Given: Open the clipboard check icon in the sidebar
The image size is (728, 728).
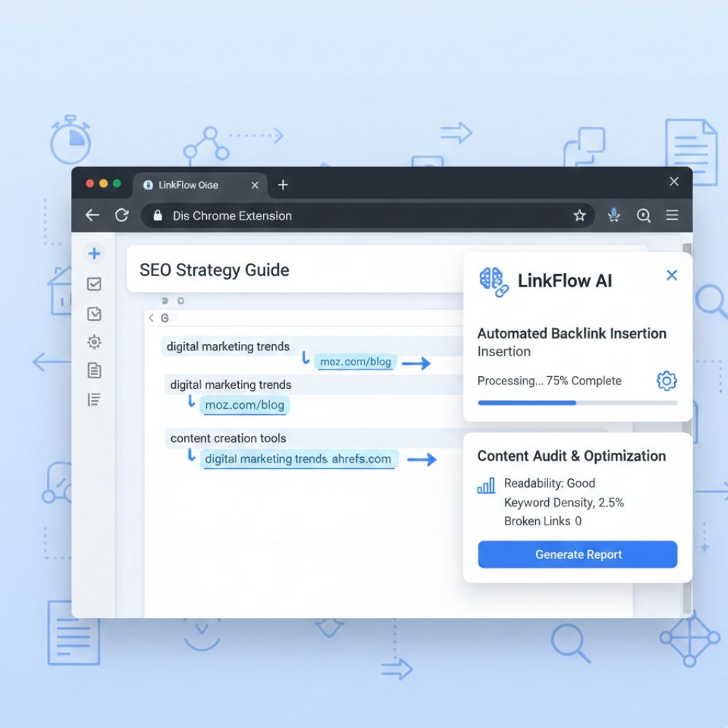Looking at the screenshot, I should [x=93, y=314].
